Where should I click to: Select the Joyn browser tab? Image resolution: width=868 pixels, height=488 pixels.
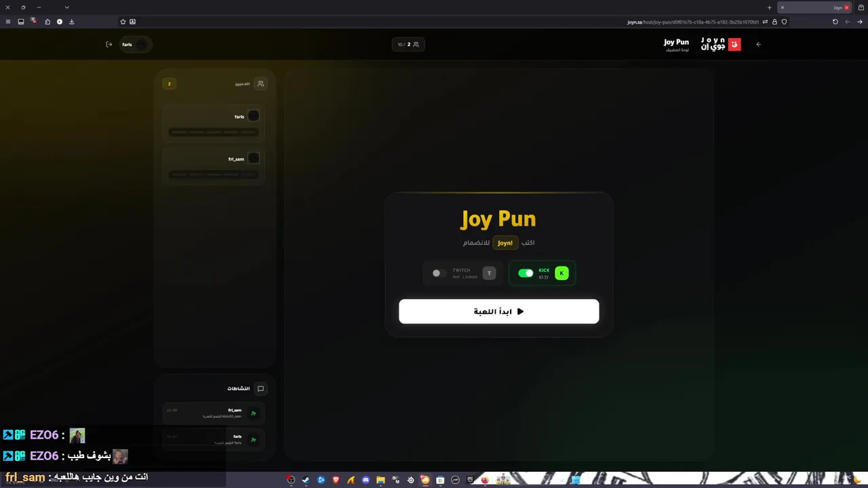[816, 7]
